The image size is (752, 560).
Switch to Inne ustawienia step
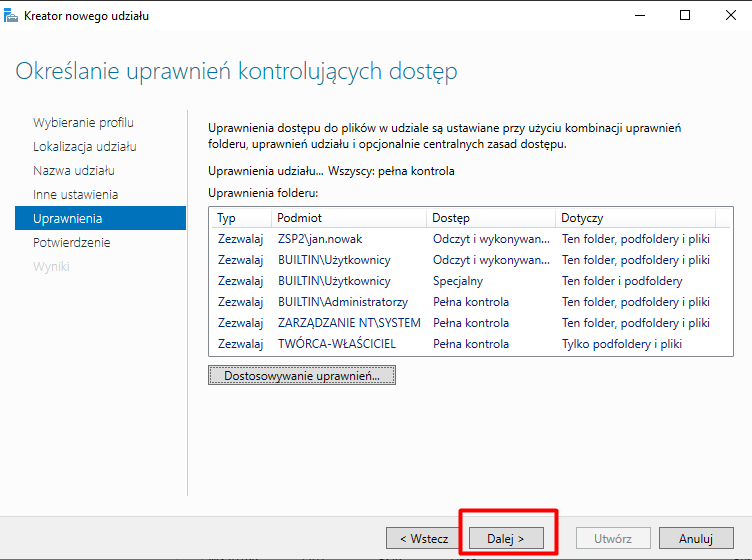(76, 194)
